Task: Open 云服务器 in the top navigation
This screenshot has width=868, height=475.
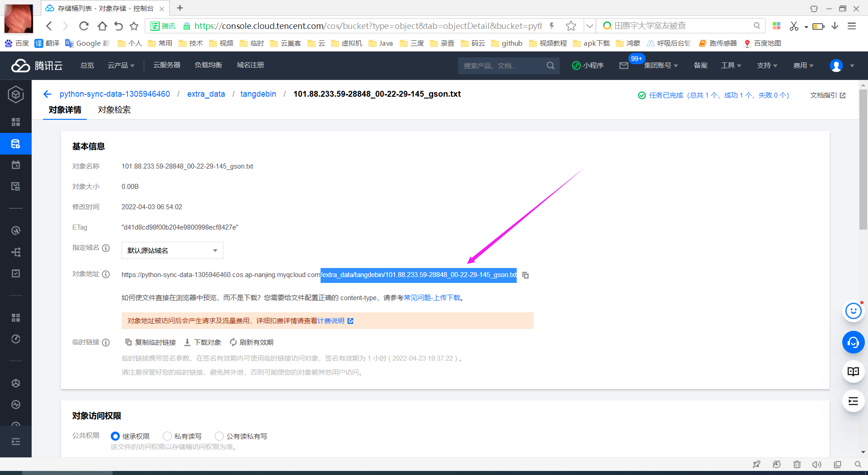Action: tap(167, 66)
